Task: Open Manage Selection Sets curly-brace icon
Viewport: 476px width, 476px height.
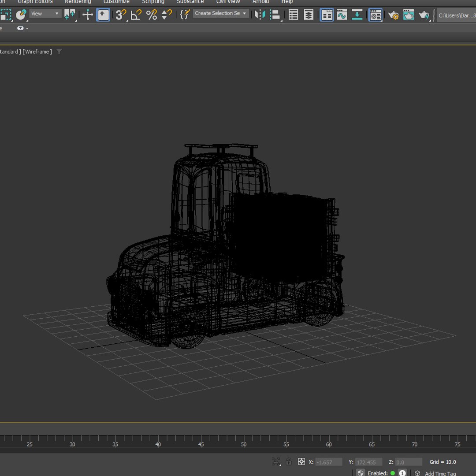Action: click(185, 14)
